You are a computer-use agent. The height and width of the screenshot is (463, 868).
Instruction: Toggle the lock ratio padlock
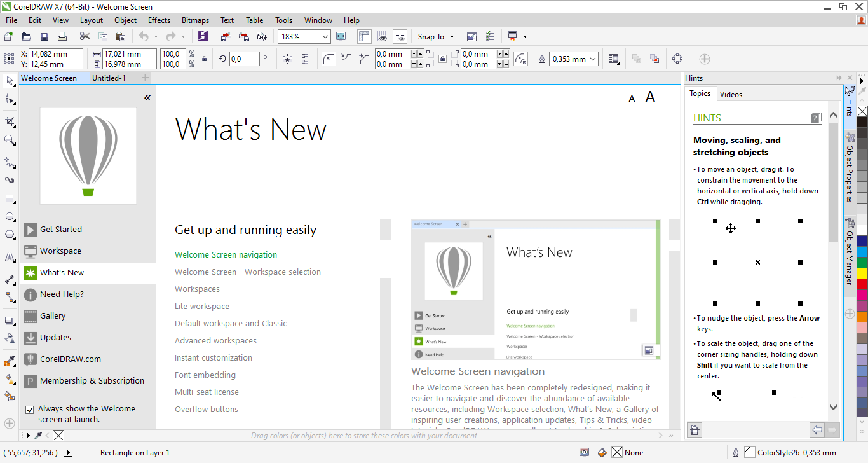[204, 59]
